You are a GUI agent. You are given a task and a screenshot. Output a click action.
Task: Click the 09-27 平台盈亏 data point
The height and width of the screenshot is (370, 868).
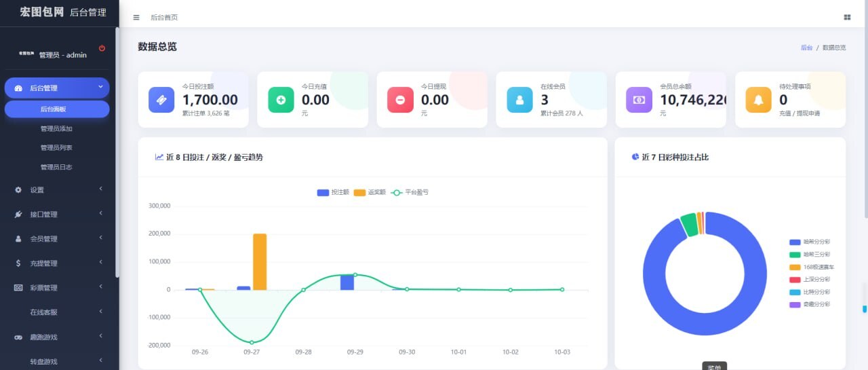pyautogui.click(x=252, y=342)
